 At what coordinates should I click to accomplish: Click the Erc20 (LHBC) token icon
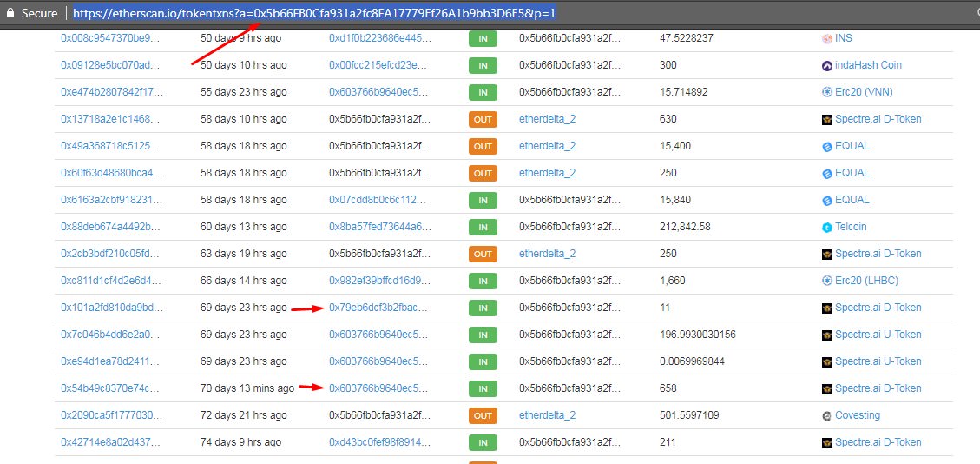(827, 281)
